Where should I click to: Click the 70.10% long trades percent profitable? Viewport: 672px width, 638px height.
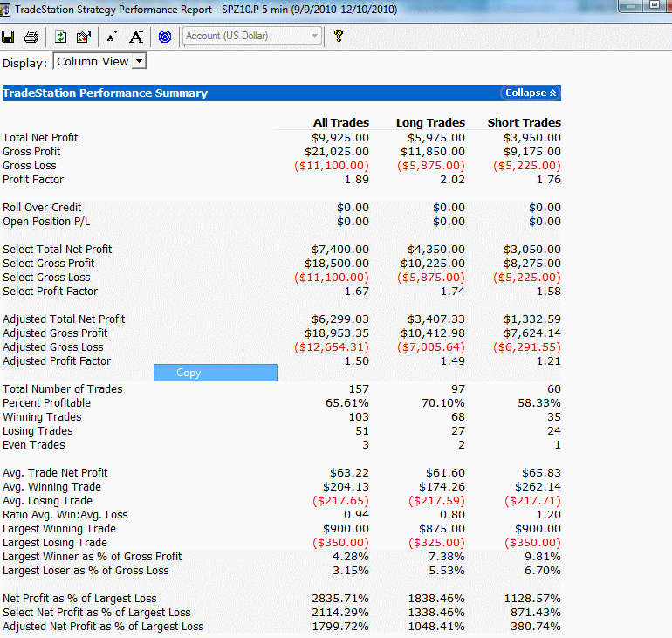[443, 403]
